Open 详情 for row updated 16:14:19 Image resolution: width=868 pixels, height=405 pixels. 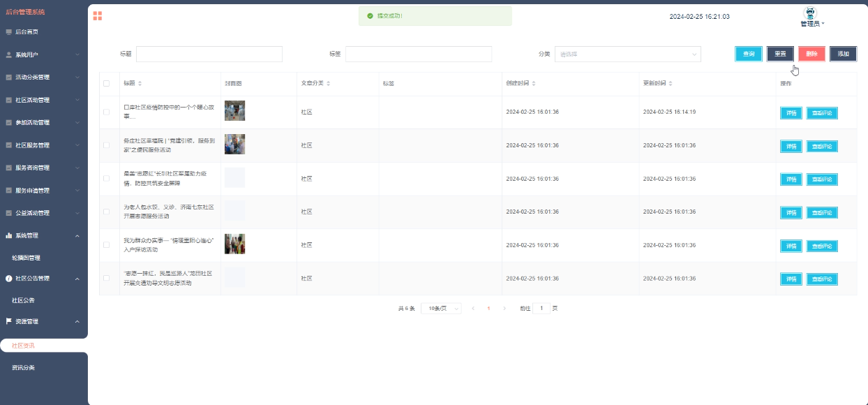click(x=791, y=113)
